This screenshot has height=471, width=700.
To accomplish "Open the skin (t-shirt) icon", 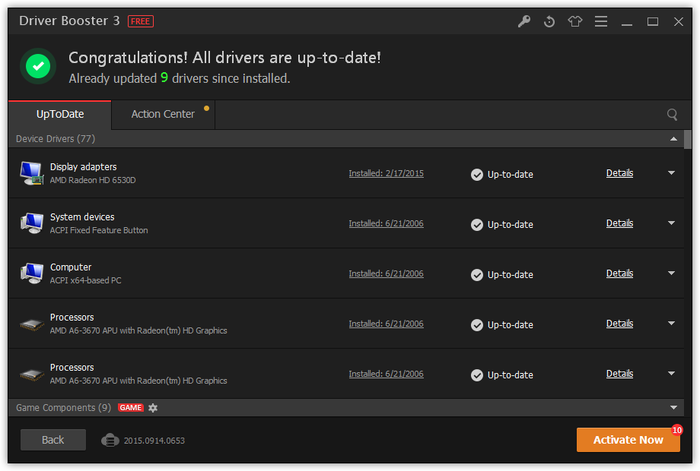I will 575,21.
